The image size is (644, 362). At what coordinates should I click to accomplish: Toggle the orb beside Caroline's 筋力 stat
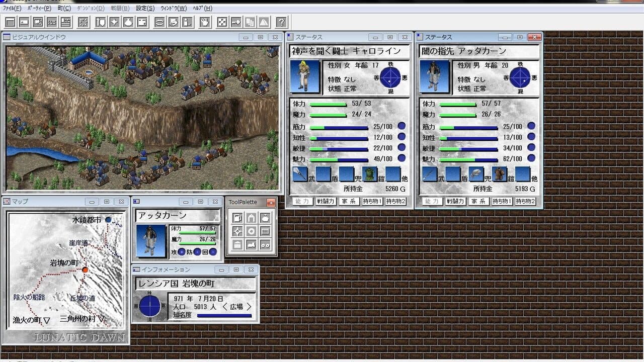(x=401, y=126)
